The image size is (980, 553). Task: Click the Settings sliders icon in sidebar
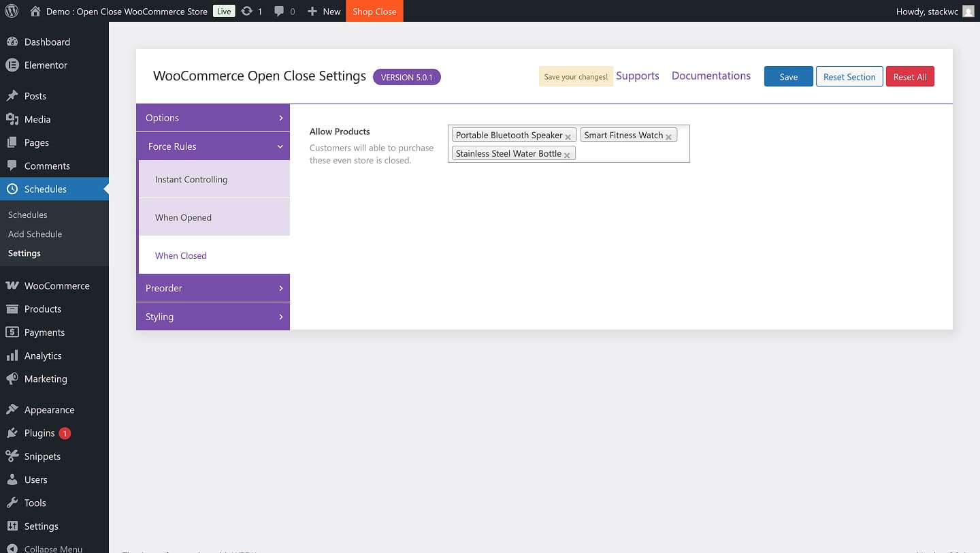[12, 526]
